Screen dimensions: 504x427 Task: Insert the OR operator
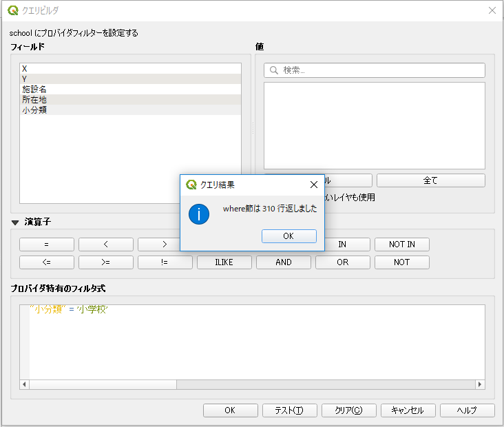343,262
